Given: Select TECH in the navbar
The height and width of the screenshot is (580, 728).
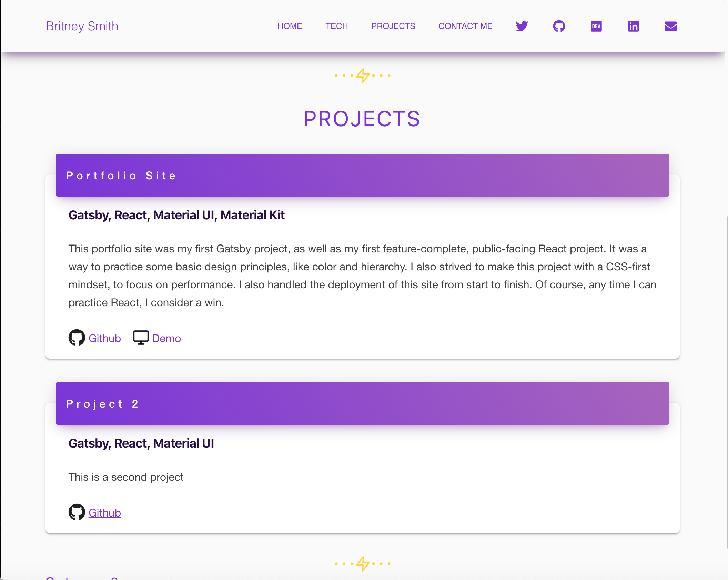Looking at the screenshot, I should (x=336, y=26).
